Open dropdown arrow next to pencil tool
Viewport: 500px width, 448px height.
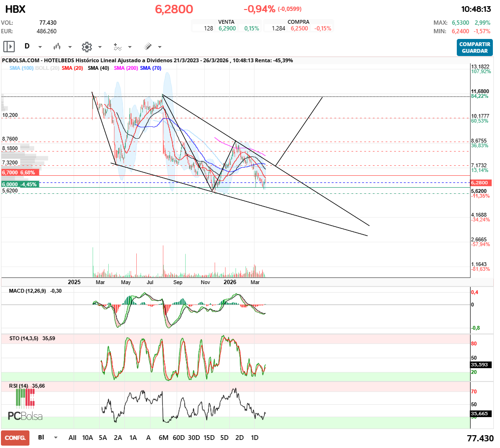point(160,47)
